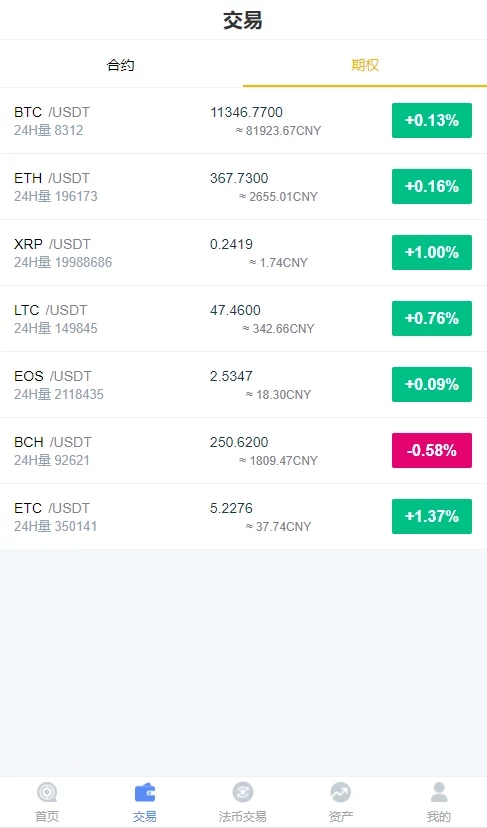Viewport: 487px width, 828px height.
Task: Open the ETC /USDT trading pair
Action: [x=52, y=508]
